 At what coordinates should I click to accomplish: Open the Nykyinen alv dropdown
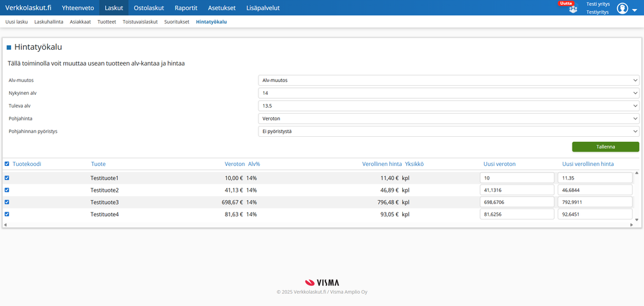coord(448,93)
